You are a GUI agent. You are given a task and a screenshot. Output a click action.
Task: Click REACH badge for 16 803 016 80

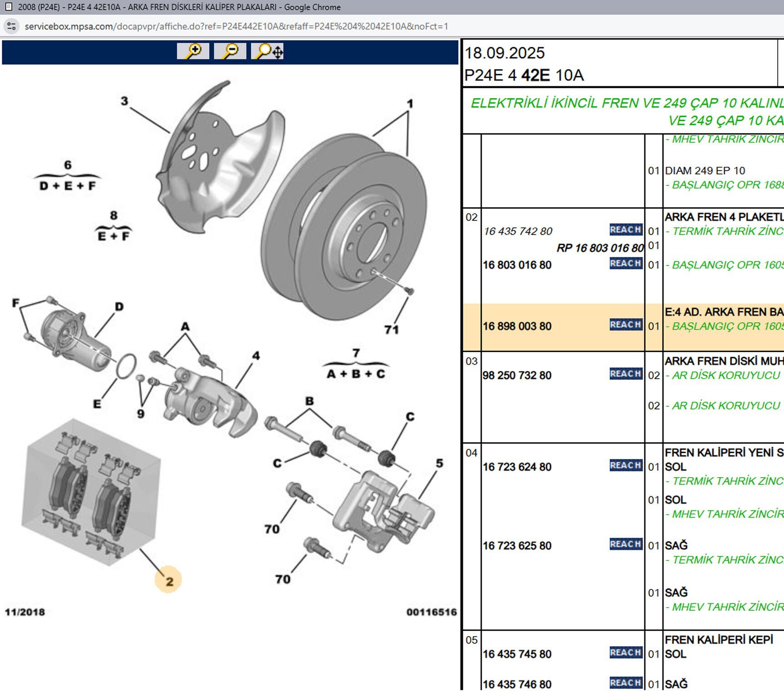[625, 264]
